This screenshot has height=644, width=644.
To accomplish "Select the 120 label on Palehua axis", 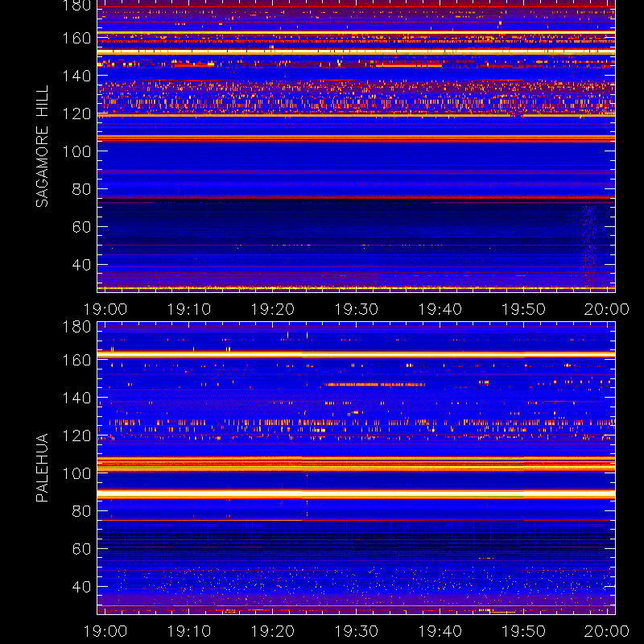I will pyautogui.click(x=76, y=436).
